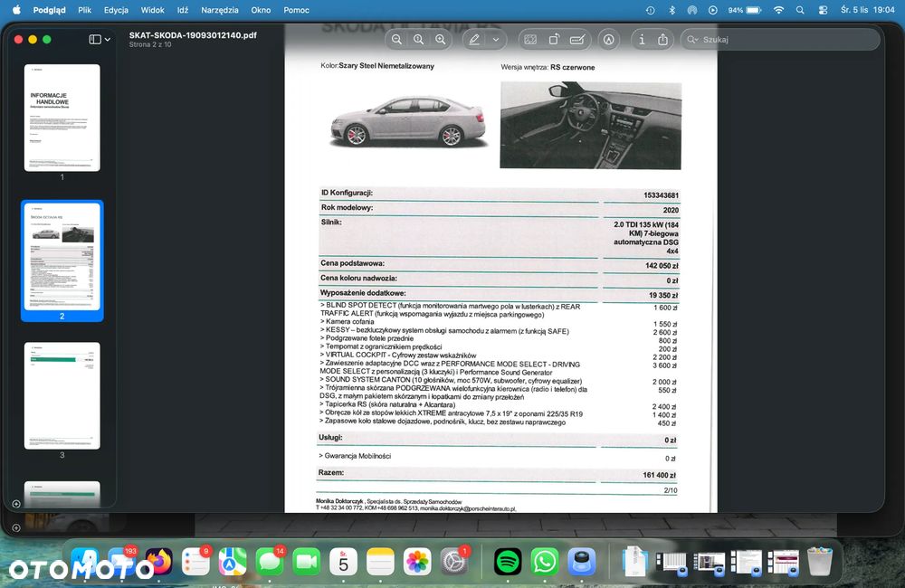Open the Podgląd application menu
Screen dimensions: 905x588
(x=49, y=10)
